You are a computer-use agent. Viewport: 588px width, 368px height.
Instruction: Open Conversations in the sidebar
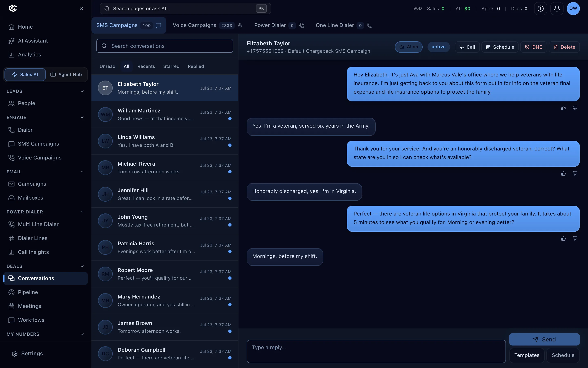(46, 278)
